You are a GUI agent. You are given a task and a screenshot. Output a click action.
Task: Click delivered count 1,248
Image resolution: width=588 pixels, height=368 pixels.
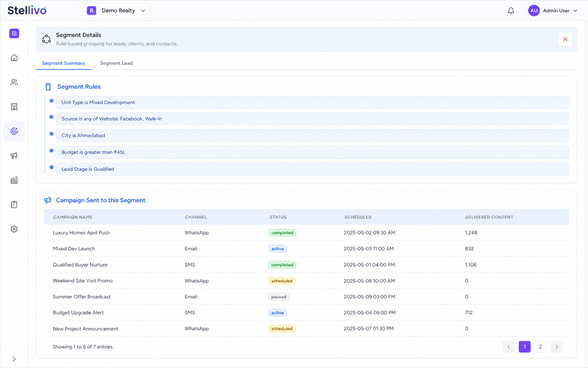(471, 233)
